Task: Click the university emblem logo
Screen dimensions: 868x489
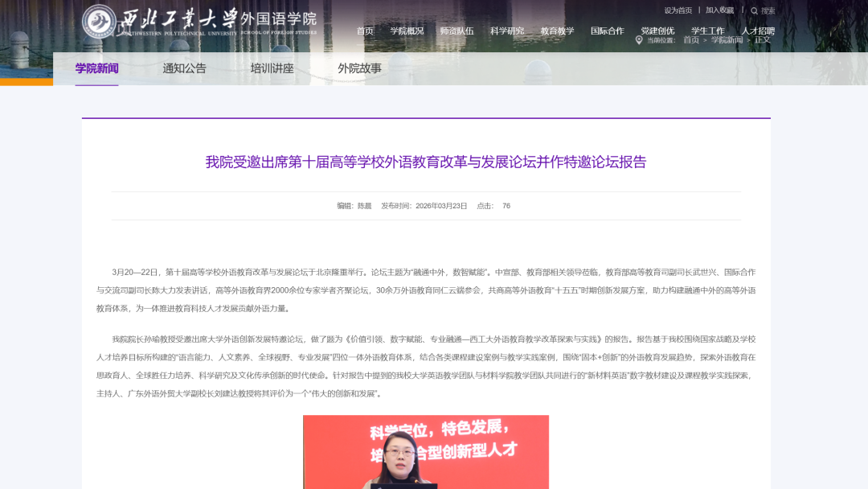Action: tap(99, 22)
